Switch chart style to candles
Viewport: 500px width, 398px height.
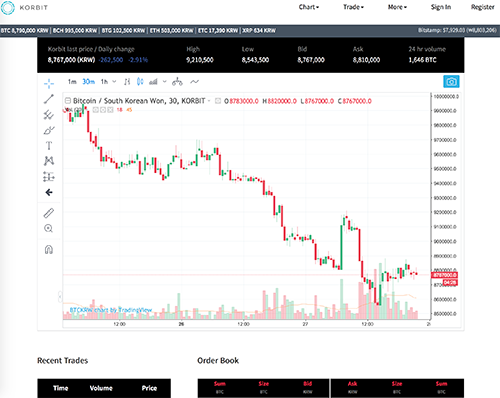[x=140, y=82]
